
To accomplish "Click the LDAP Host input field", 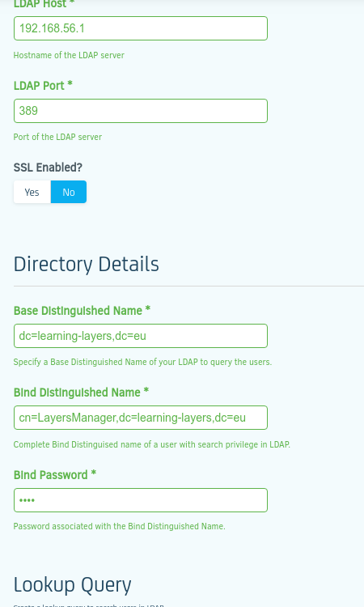I will [x=141, y=28].
